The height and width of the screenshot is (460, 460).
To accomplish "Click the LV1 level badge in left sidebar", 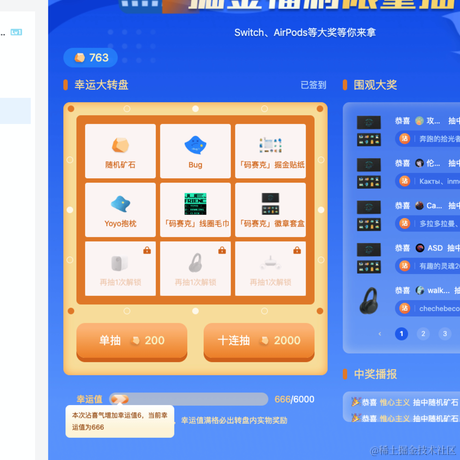I will [x=16, y=32].
